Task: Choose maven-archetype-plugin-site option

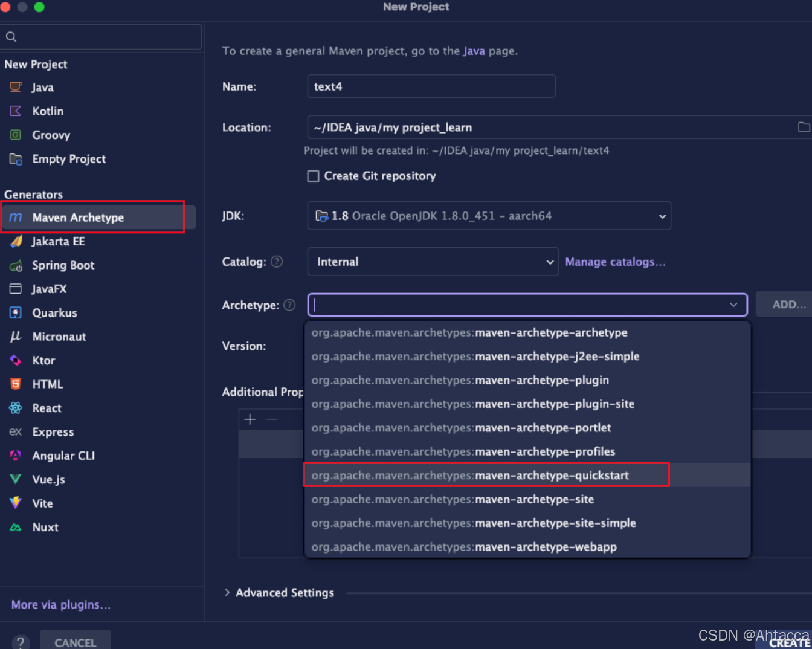Action: tap(527, 404)
